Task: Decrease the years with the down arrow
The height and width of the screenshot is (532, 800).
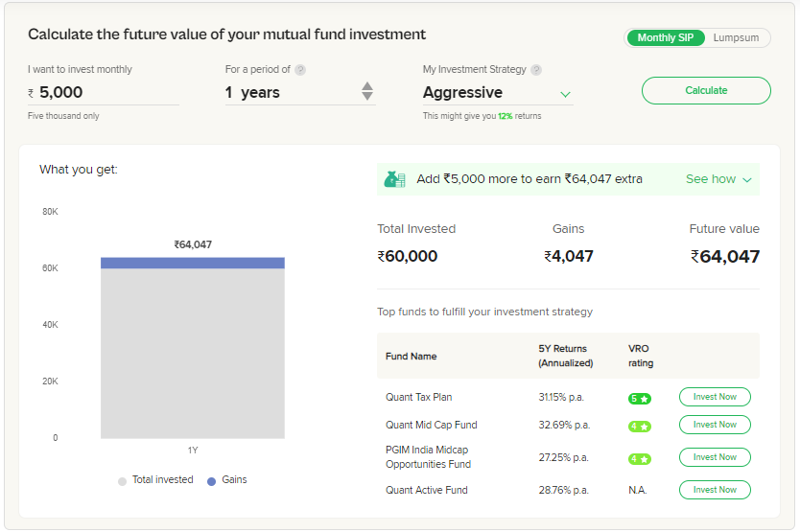Action: pos(367,97)
